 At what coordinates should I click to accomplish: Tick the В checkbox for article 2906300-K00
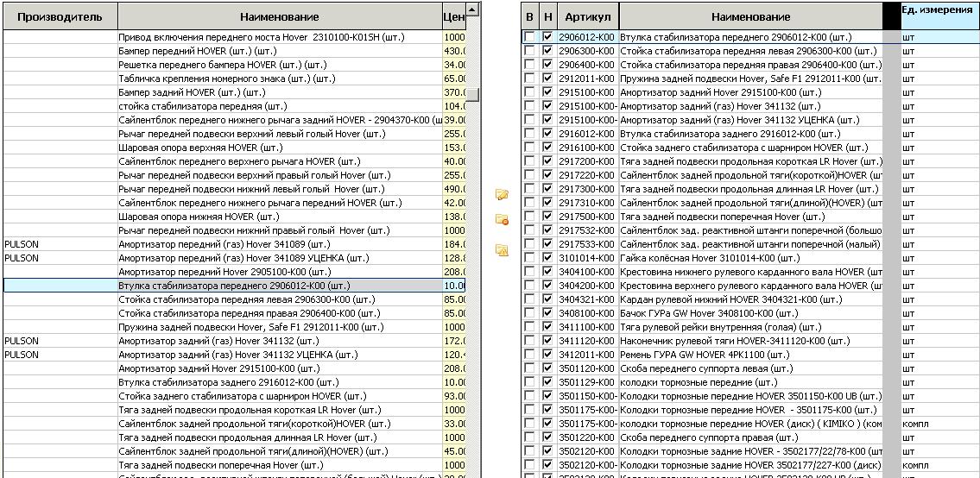pos(529,51)
